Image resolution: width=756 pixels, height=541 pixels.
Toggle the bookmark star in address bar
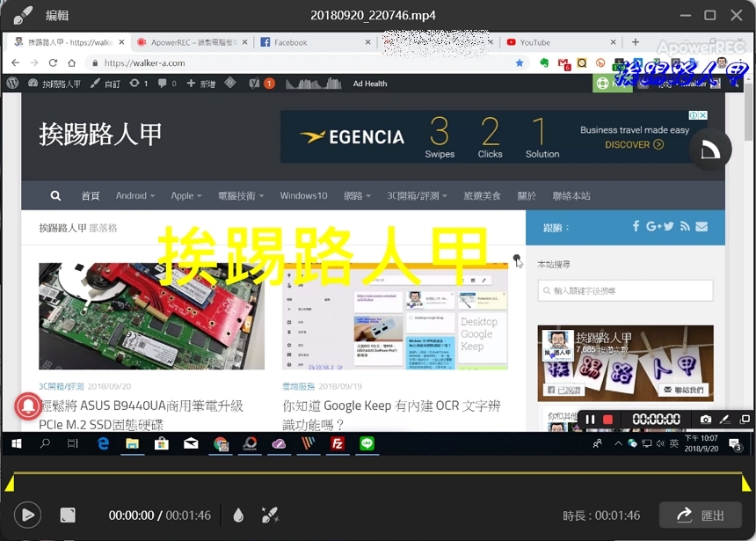pyautogui.click(x=520, y=63)
